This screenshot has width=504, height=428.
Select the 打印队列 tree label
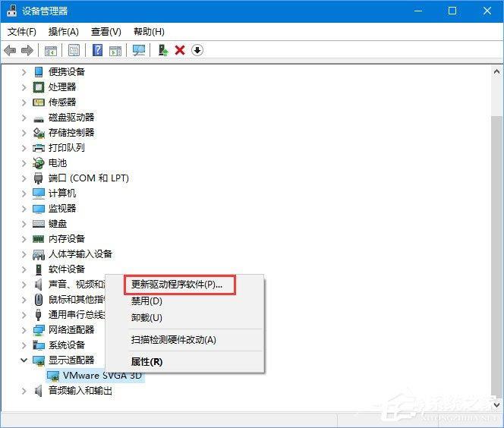click(x=67, y=148)
